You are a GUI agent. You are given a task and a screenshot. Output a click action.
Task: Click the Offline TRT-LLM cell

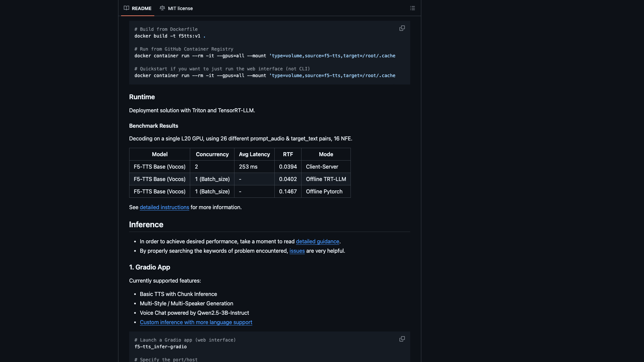coord(326,179)
